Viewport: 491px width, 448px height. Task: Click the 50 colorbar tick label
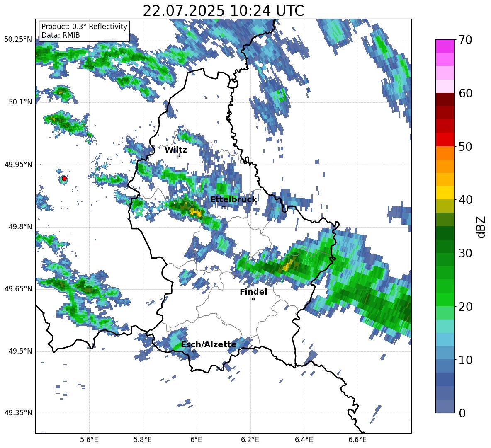466,147
